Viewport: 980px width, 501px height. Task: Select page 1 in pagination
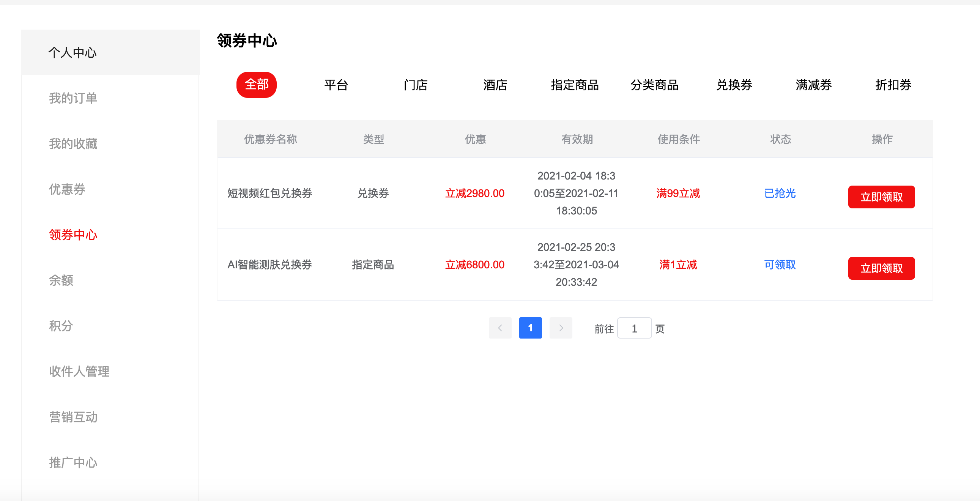(x=530, y=328)
